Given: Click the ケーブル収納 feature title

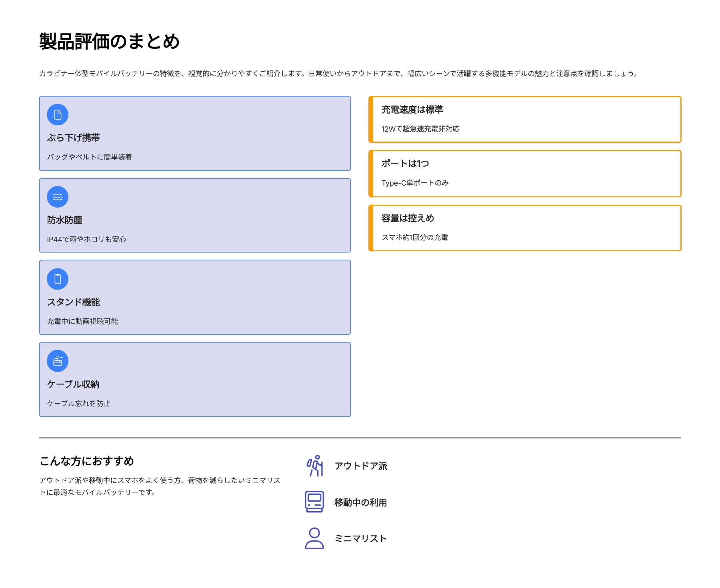Looking at the screenshot, I should (x=73, y=384).
